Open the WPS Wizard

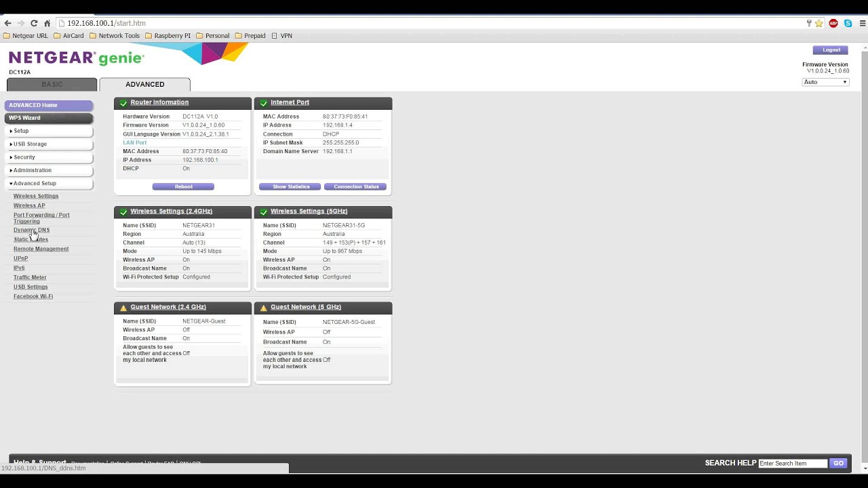[49, 118]
